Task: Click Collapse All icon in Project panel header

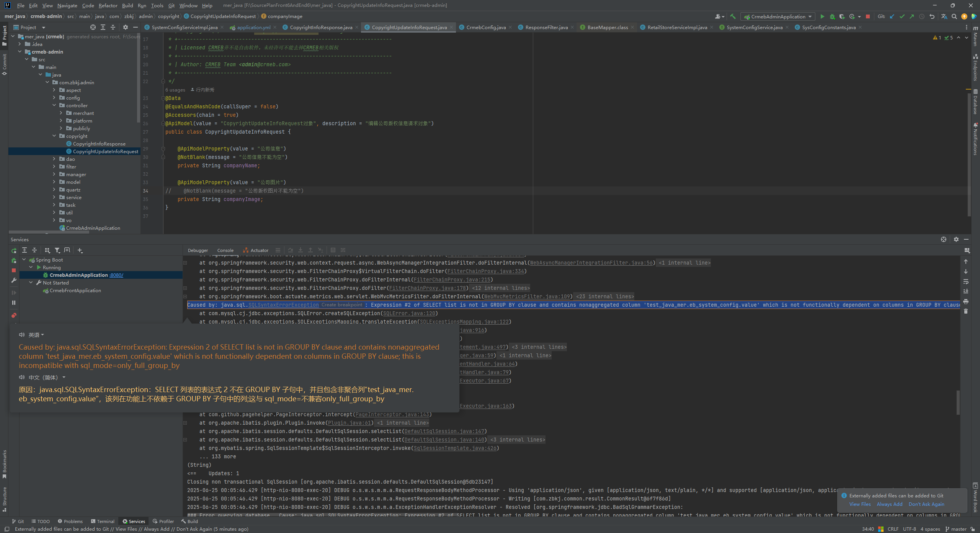Action: (x=113, y=27)
